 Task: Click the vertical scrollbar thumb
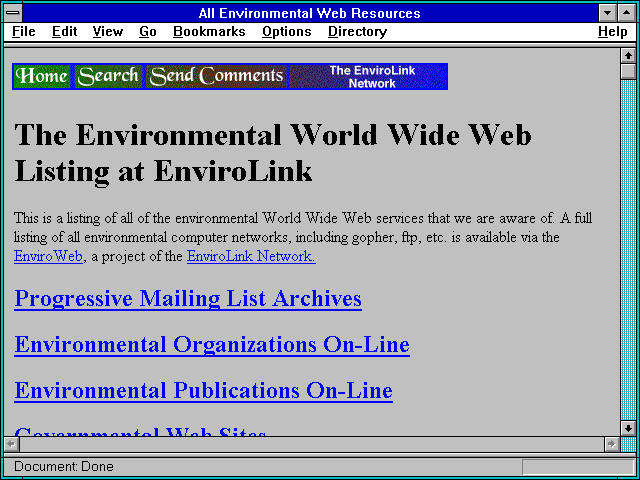[x=628, y=71]
